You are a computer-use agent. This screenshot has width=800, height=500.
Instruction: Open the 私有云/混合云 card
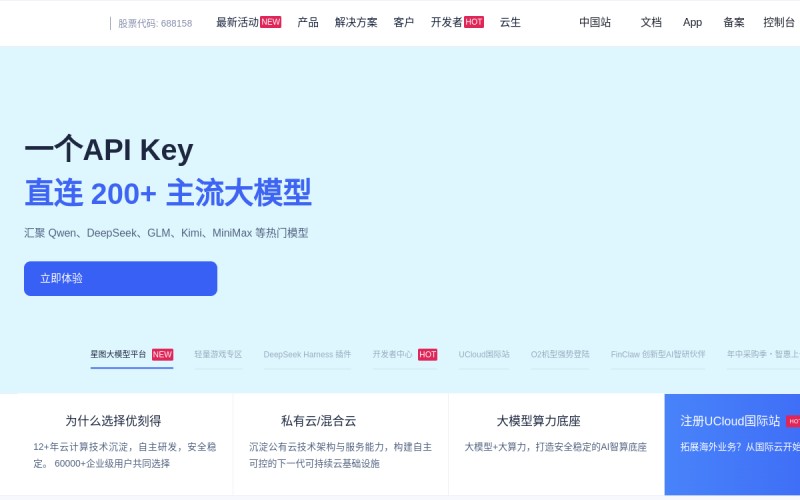tap(340, 444)
